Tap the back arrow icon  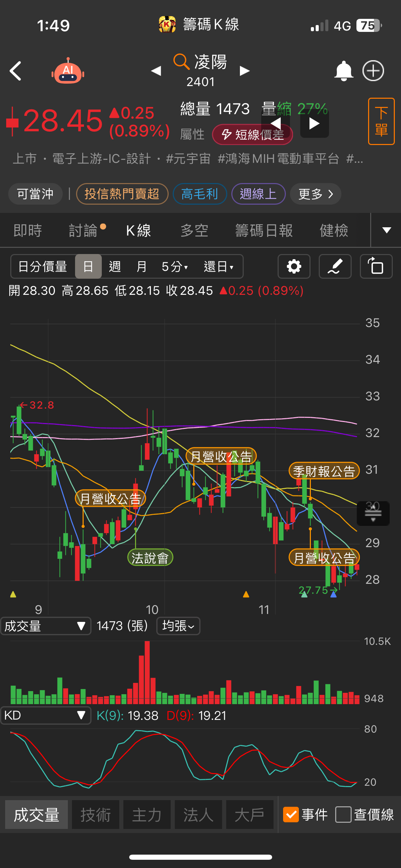(x=16, y=71)
